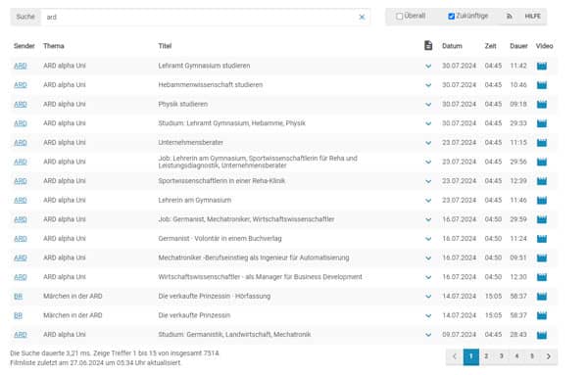Select current page 1 in pagination

471,356
